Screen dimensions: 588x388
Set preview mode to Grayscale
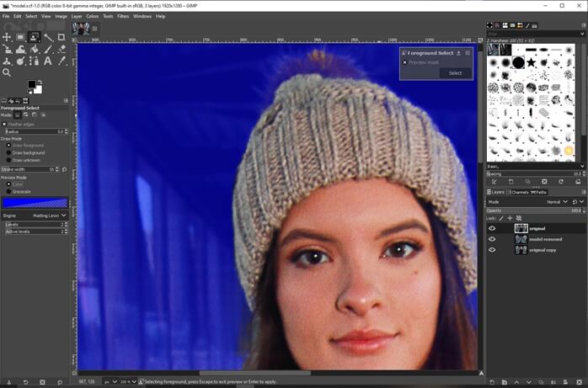[8, 192]
